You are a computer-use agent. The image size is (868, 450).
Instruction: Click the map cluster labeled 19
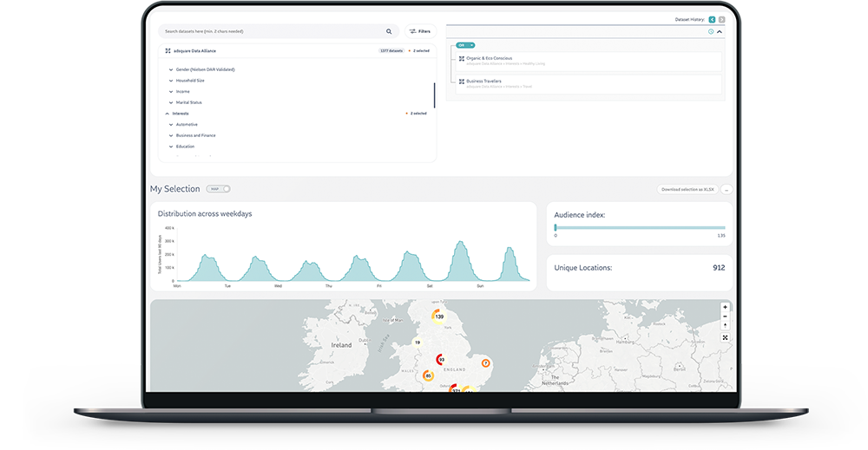[x=418, y=342]
